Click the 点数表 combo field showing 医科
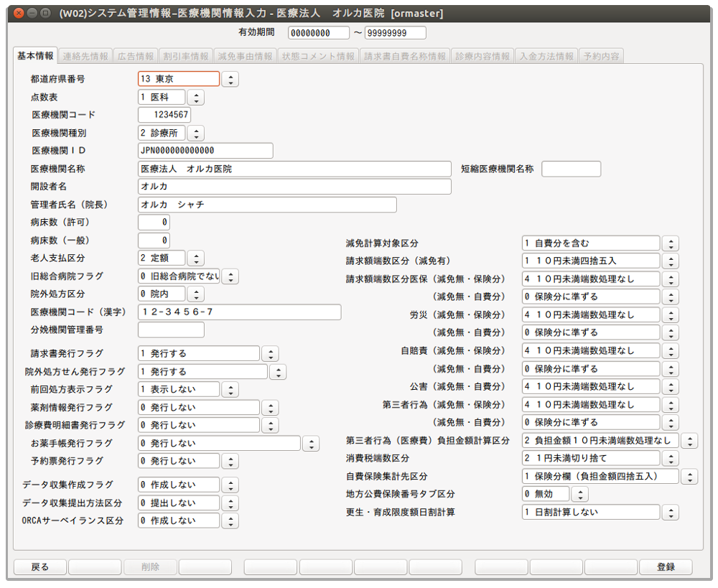This screenshot has height=588, width=718. (162, 97)
